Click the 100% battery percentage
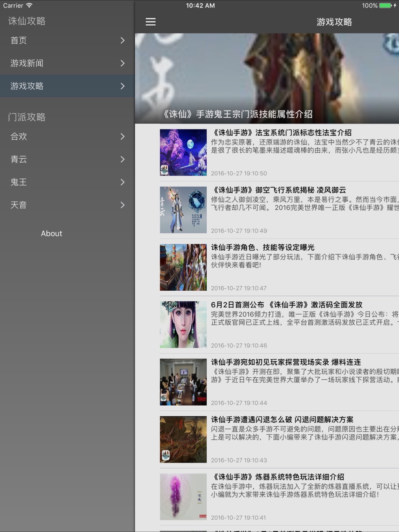 point(369,6)
